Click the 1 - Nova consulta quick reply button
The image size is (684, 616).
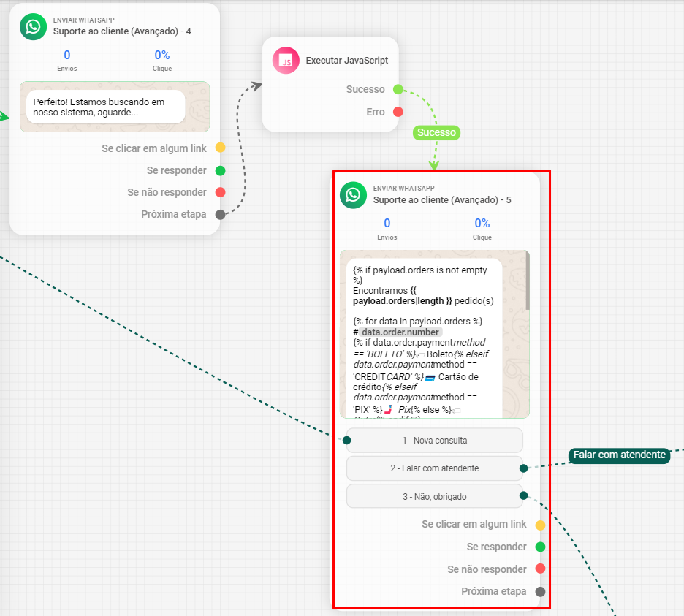434,441
